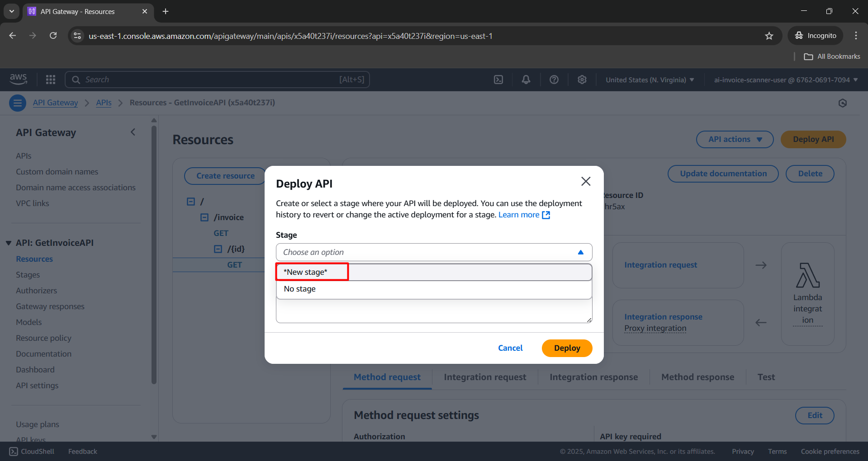Choose the No stage option
Viewport: 868px width, 461px height.
[299, 289]
